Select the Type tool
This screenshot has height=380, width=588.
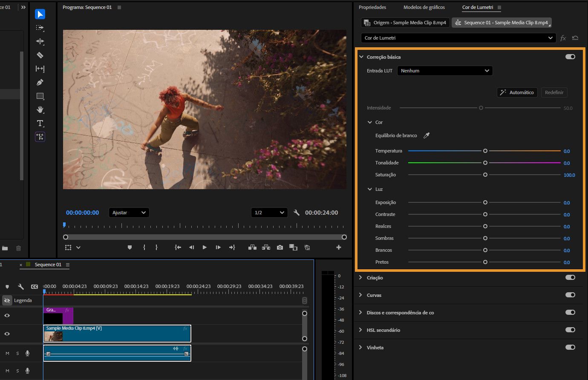40,123
